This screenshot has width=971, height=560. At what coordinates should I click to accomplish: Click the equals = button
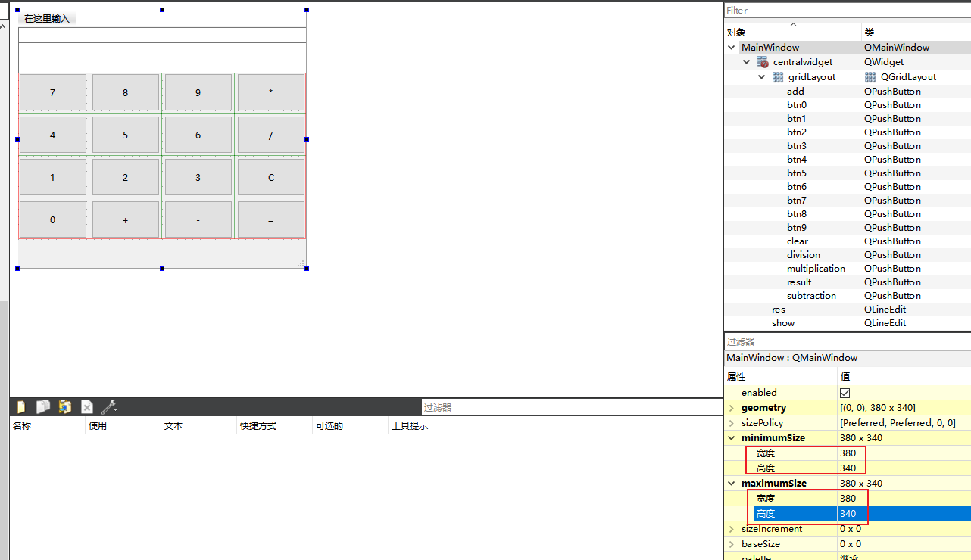pyautogui.click(x=271, y=220)
